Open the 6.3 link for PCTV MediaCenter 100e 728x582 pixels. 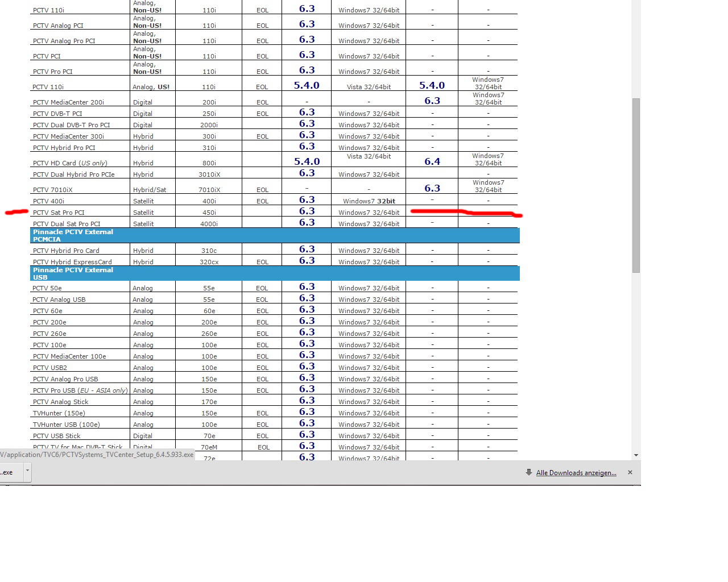coord(307,355)
